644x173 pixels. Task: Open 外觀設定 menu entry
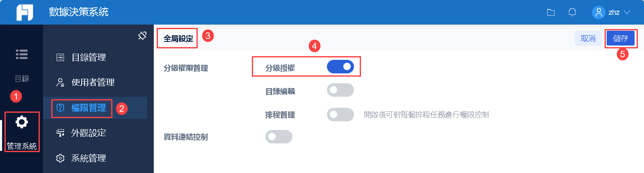point(89,133)
